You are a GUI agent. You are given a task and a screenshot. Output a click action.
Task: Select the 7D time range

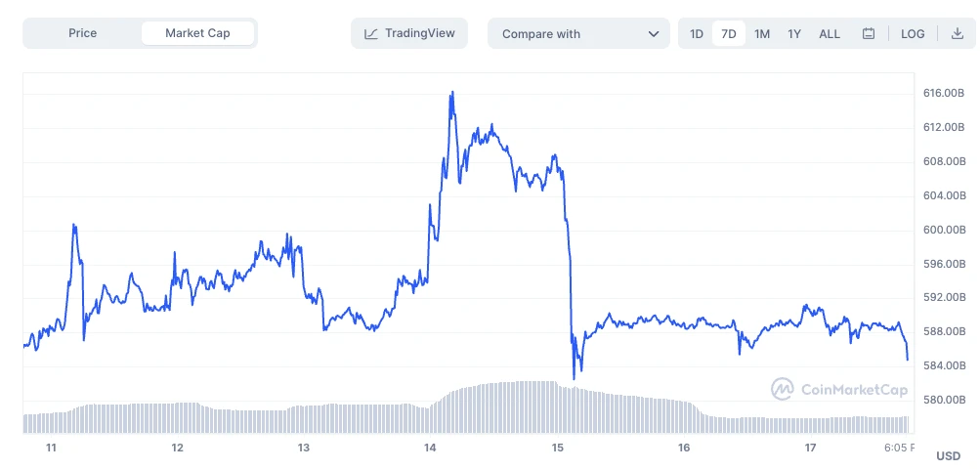pos(729,34)
